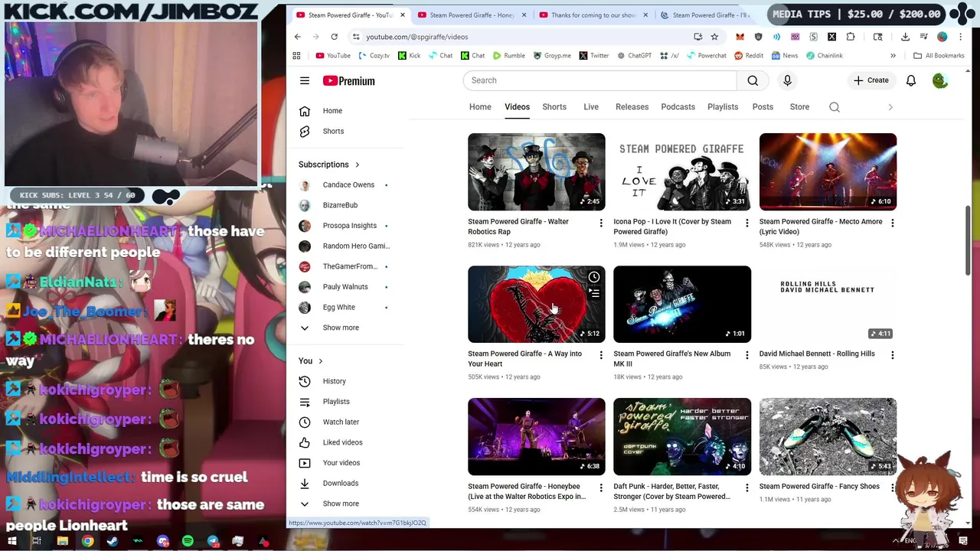Screen dimensions: 980x551
Task: Open Downloads in the YouTube sidebar
Action: [x=340, y=483]
